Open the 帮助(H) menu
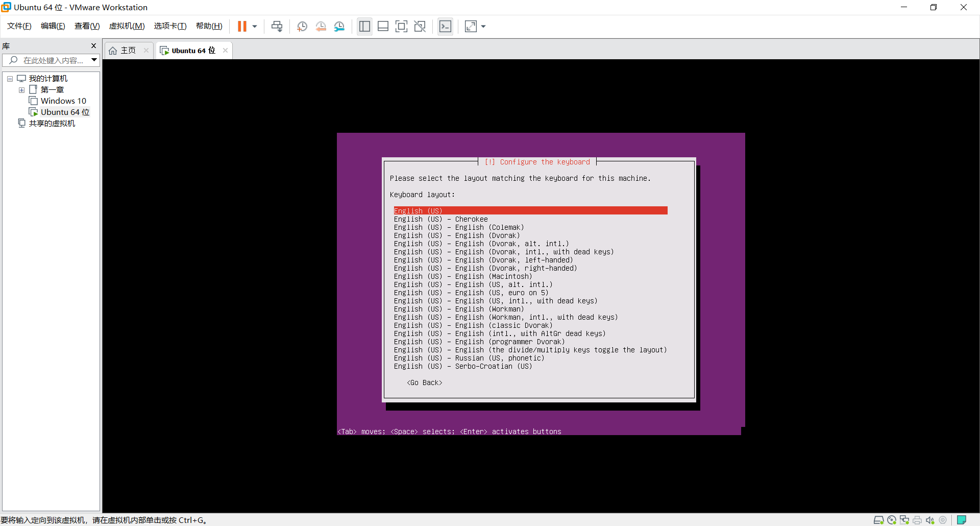The width and height of the screenshot is (980, 526). coord(209,26)
